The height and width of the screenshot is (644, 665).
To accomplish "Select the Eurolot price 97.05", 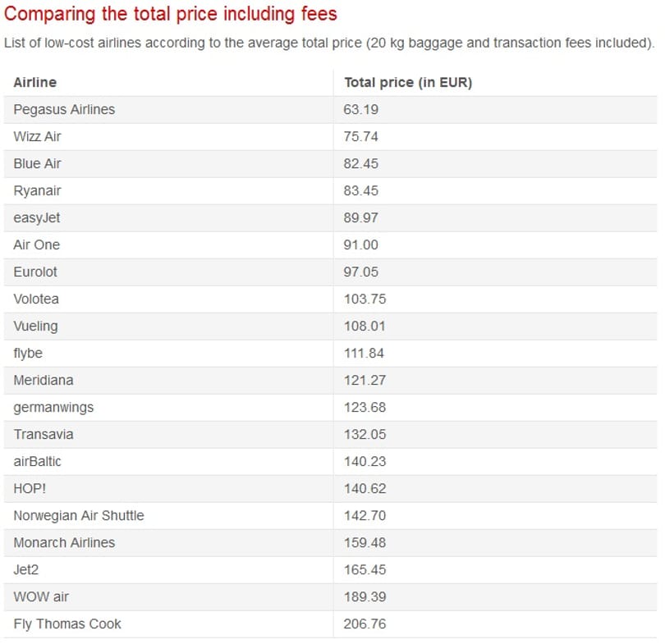I will pos(361,272).
